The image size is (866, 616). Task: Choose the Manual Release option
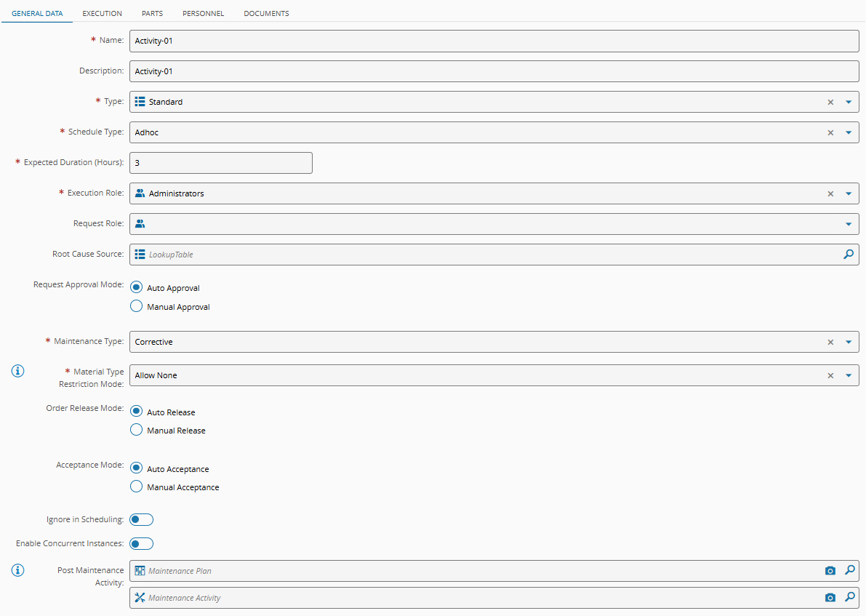click(136, 431)
